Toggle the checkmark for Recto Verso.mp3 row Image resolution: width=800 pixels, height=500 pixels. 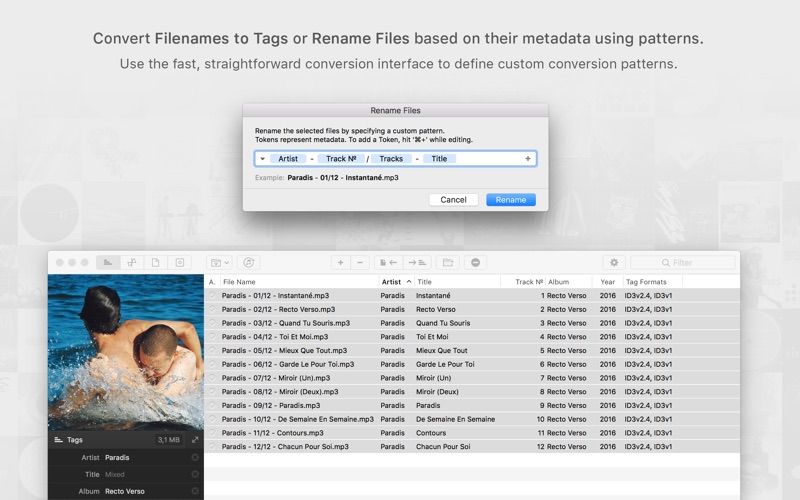coord(212,310)
